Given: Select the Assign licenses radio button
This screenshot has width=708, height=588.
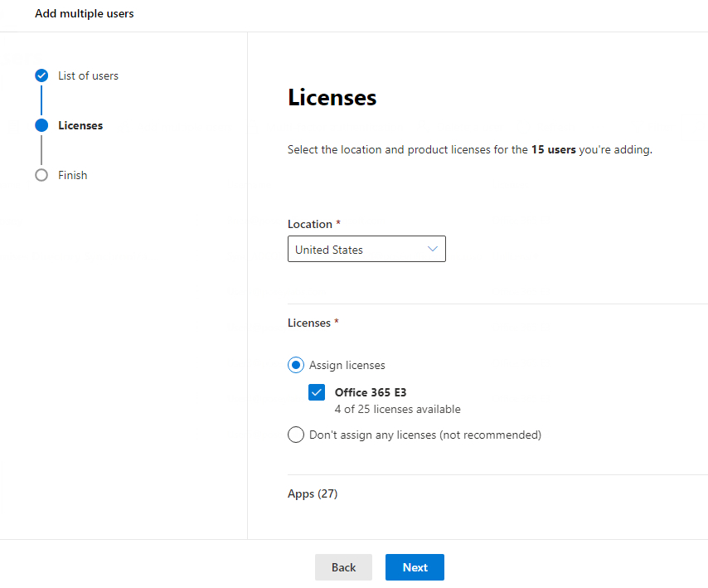Looking at the screenshot, I should click(x=296, y=365).
